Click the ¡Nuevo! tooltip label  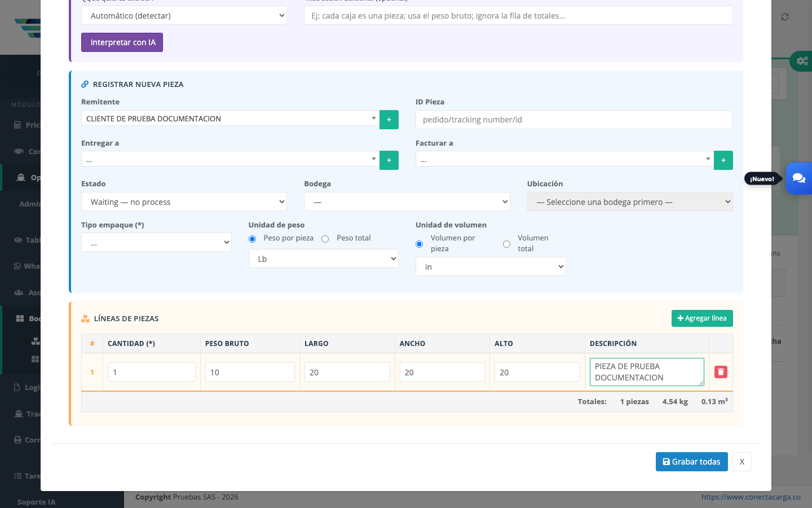pos(762,179)
